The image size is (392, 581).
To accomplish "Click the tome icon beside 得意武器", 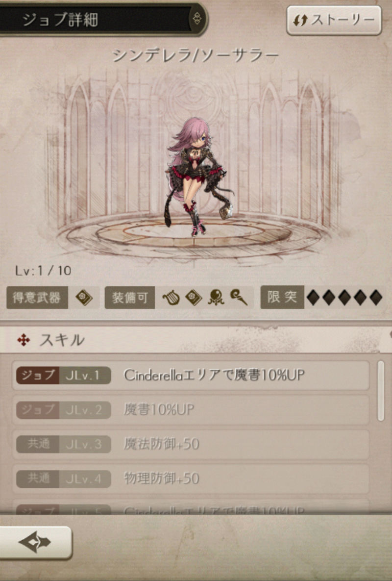I will pyautogui.click(x=84, y=298).
